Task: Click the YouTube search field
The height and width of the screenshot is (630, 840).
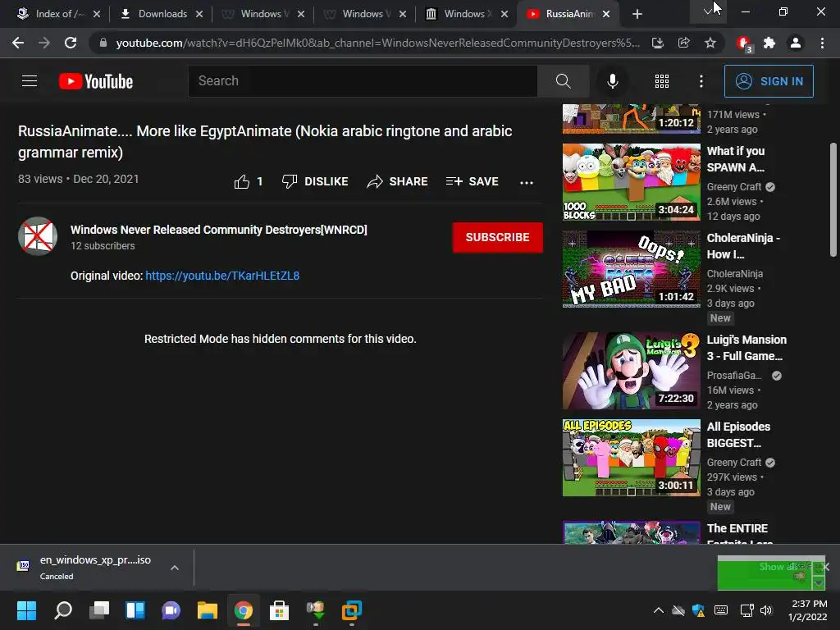Action: click(x=363, y=81)
